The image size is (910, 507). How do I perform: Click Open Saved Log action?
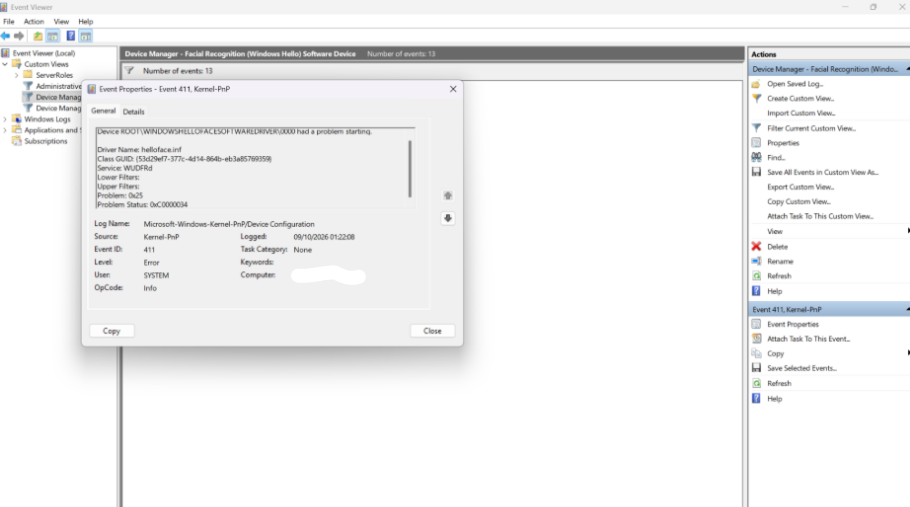click(795, 84)
